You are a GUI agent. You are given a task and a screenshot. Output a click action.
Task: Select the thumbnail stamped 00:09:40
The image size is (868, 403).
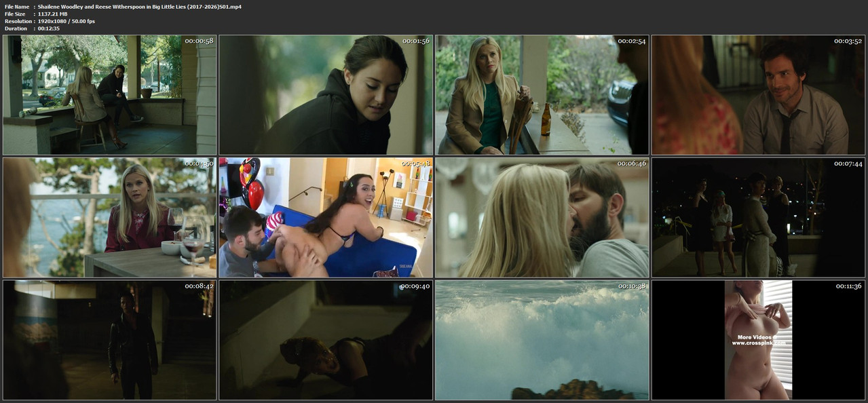[326, 340]
